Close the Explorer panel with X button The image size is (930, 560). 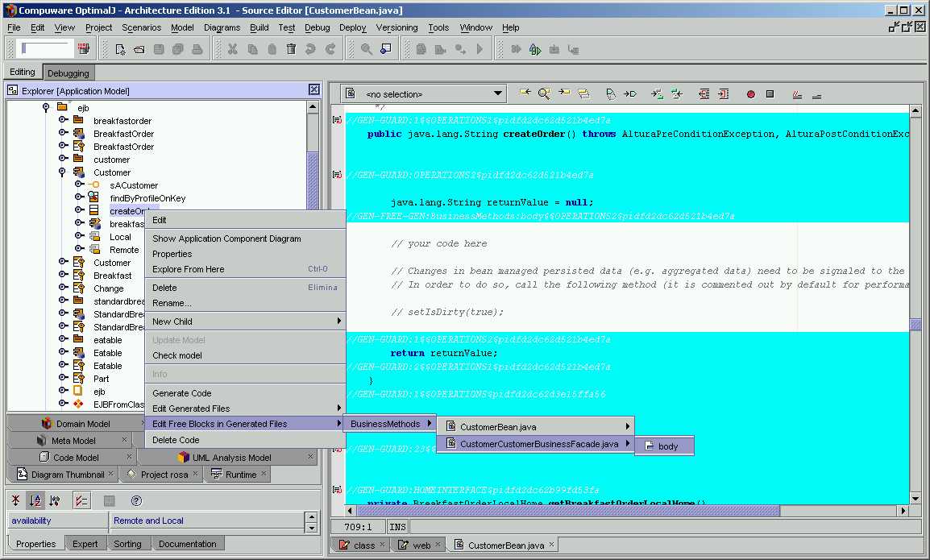[x=314, y=89]
